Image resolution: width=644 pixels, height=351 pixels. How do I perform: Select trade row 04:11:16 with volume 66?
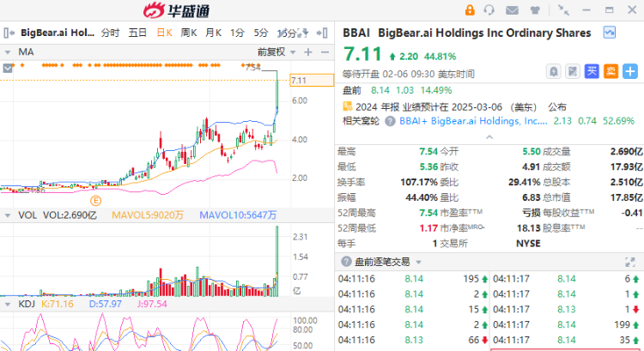(x=413, y=340)
